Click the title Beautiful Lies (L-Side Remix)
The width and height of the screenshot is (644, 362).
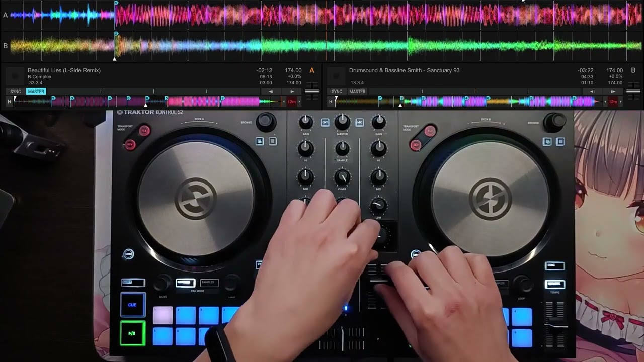pyautogui.click(x=64, y=70)
